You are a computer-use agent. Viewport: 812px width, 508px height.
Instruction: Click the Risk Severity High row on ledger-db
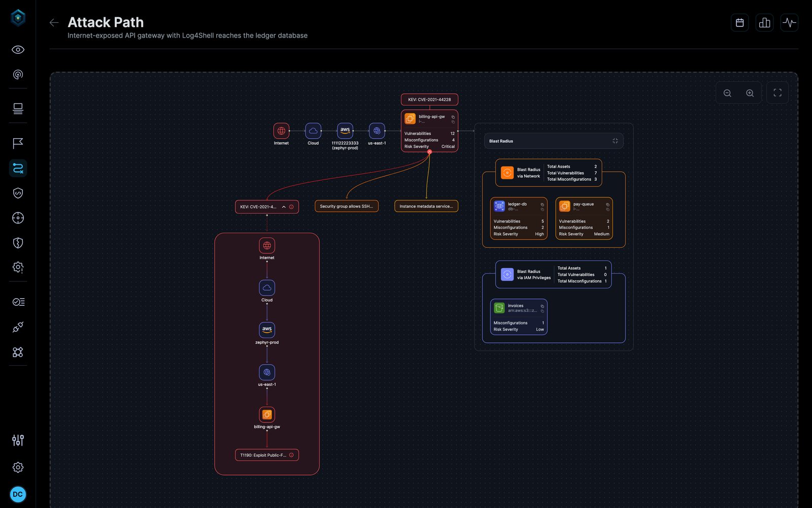tap(519, 234)
